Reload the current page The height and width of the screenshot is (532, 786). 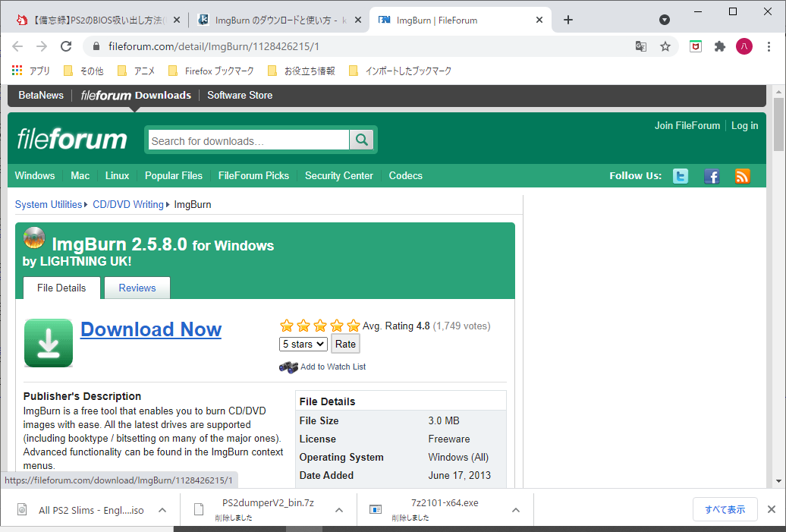pyautogui.click(x=66, y=46)
